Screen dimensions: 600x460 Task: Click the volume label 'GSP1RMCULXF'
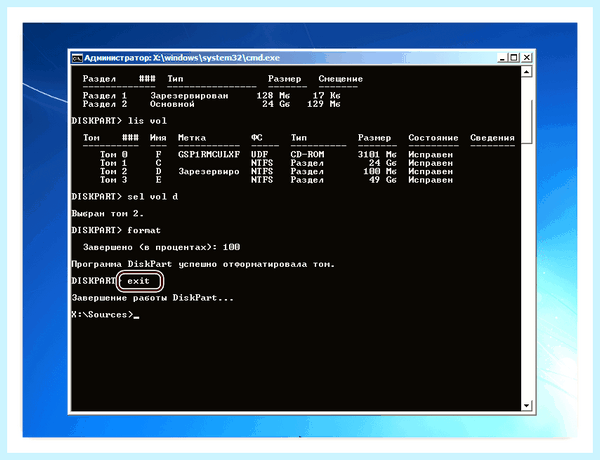(209, 155)
